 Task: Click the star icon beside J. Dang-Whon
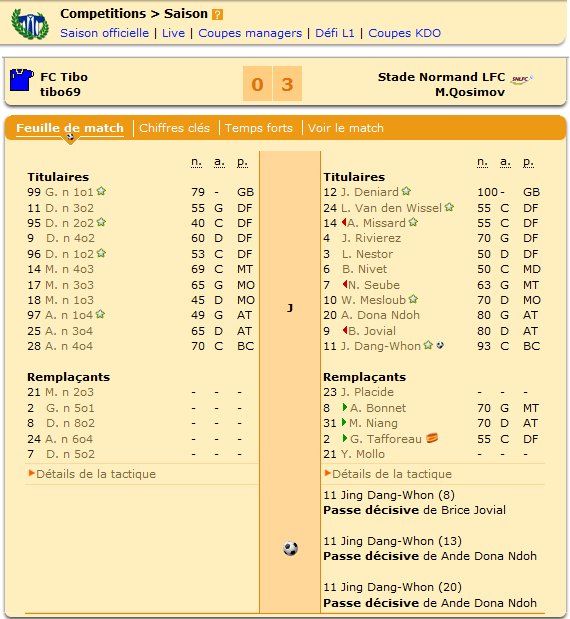pos(428,345)
